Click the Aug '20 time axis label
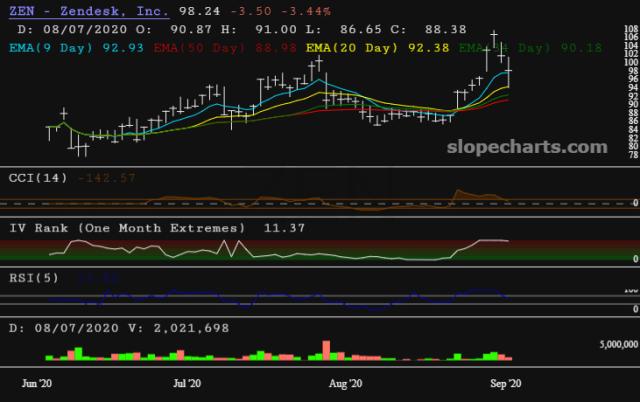This screenshot has height=402, width=640. tap(346, 383)
